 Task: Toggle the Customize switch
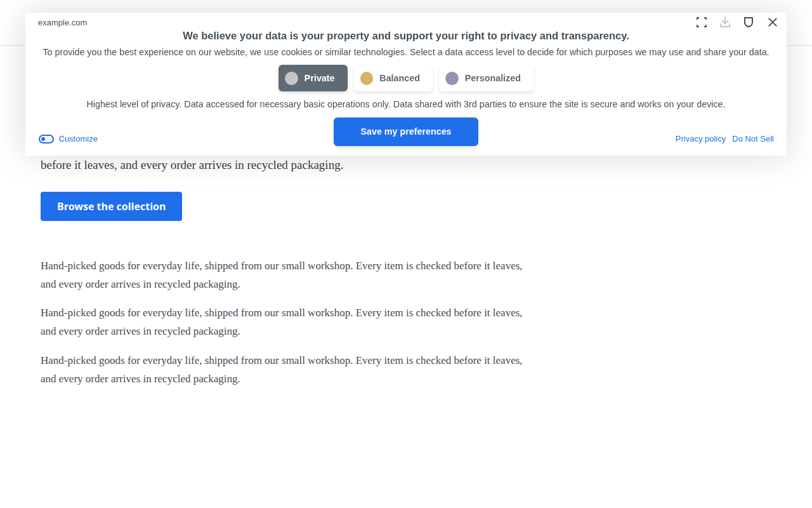(x=46, y=139)
